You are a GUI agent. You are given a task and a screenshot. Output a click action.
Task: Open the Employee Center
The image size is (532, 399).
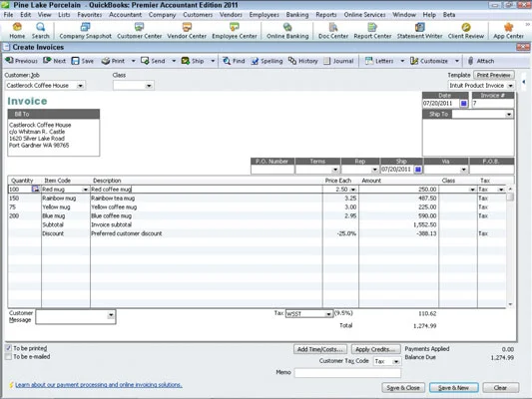coord(235,31)
